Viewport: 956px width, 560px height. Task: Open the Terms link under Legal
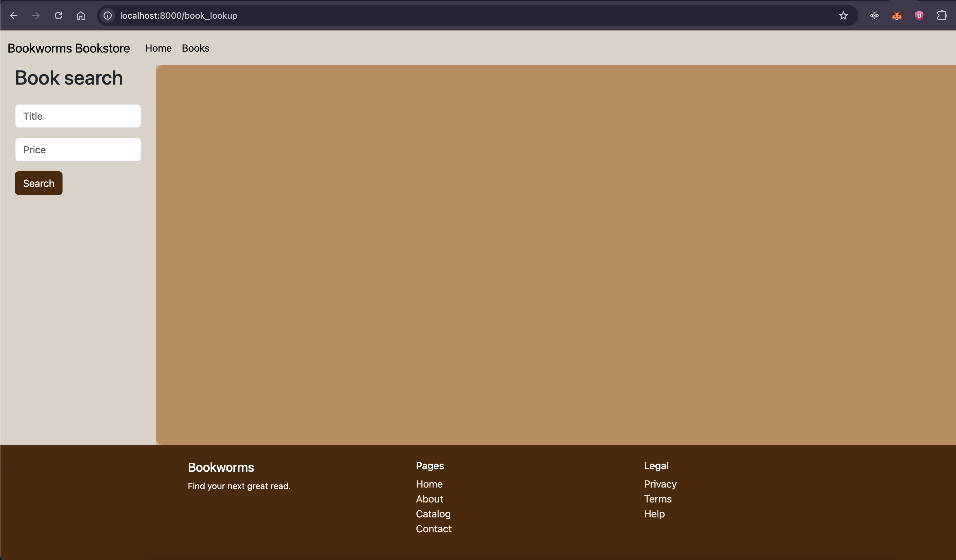coord(657,499)
